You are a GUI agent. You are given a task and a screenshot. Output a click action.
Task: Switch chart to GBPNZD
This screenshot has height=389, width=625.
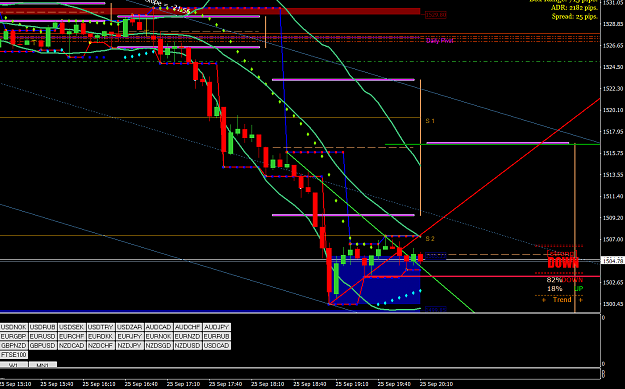coord(14,346)
